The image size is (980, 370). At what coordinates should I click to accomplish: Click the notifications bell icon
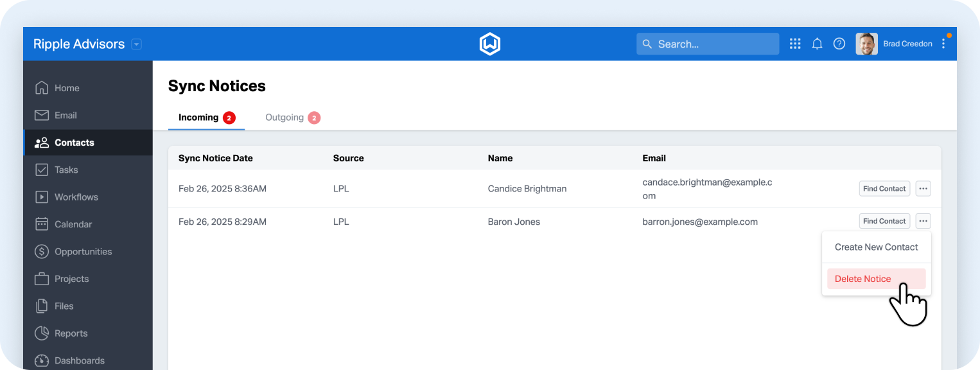pyautogui.click(x=817, y=44)
